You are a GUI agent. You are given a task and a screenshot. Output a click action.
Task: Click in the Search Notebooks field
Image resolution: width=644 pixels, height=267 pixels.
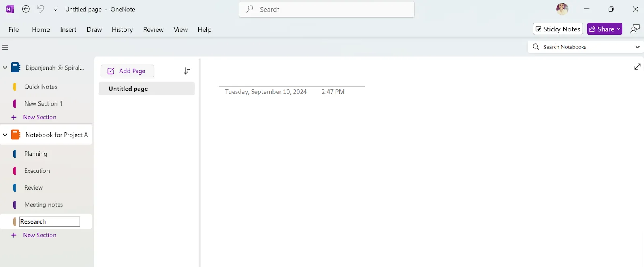[586, 47]
